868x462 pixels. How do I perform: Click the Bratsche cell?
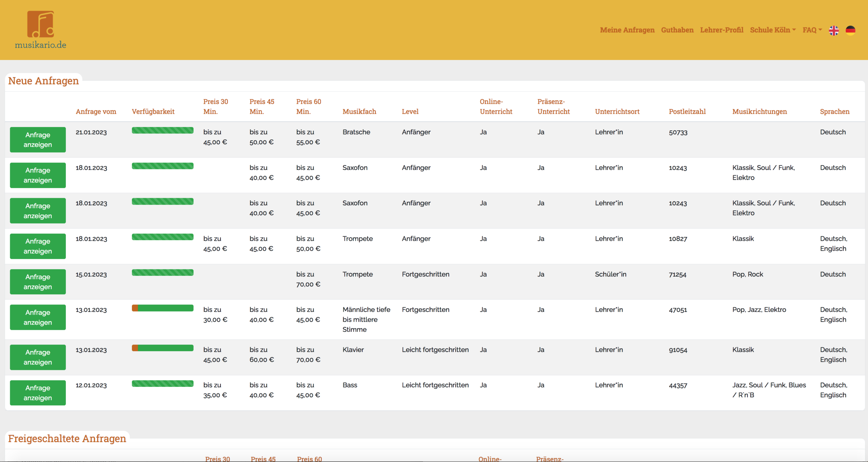point(356,132)
